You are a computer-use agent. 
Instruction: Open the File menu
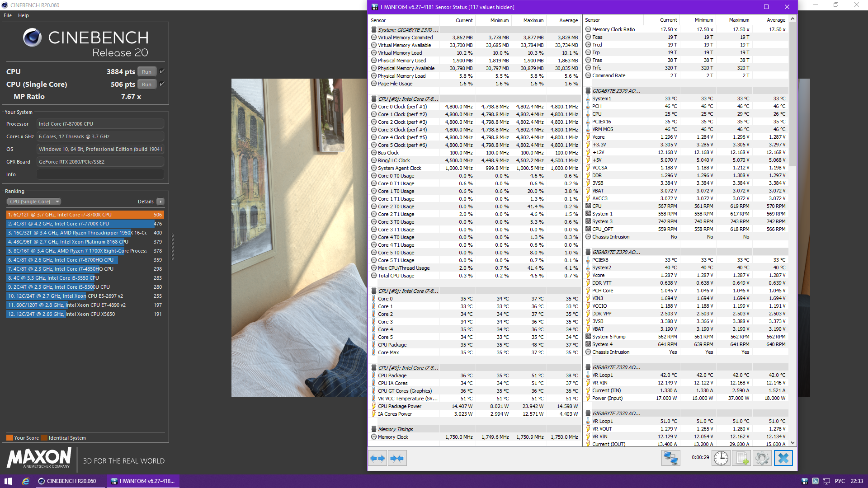pyautogui.click(x=8, y=15)
